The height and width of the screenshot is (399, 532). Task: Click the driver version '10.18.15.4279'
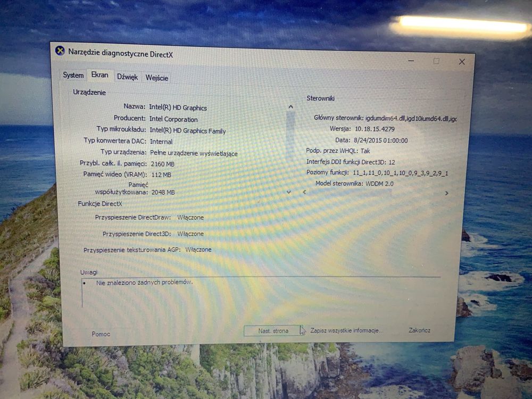pyautogui.click(x=375, y=129)
